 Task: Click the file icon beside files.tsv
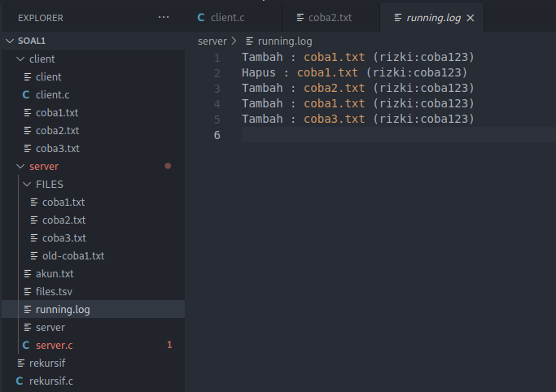[28, 291]
